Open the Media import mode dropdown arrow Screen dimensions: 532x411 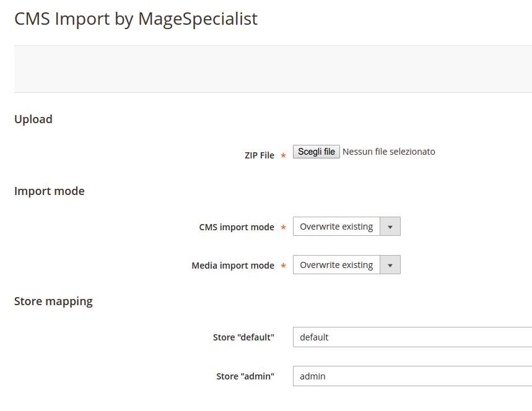390,265
